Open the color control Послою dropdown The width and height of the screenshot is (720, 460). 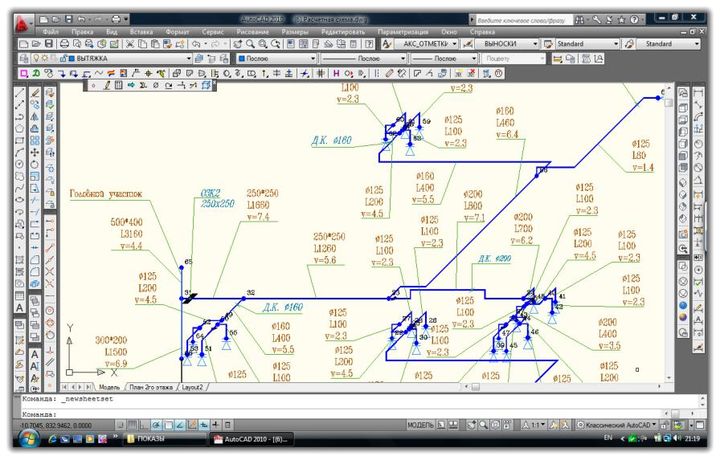(313, 58)
